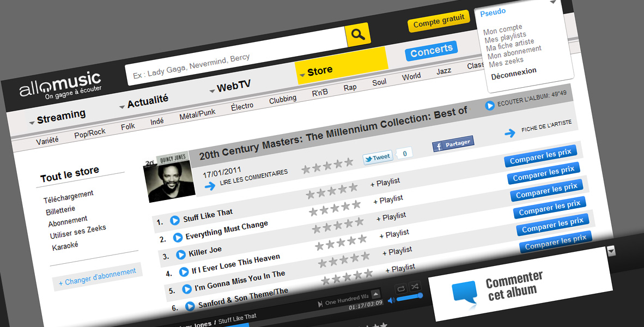The width and height of the screenshot is (644, 327).
Task: Click the Compte gratuit button
Action: (x=439, y=21)
